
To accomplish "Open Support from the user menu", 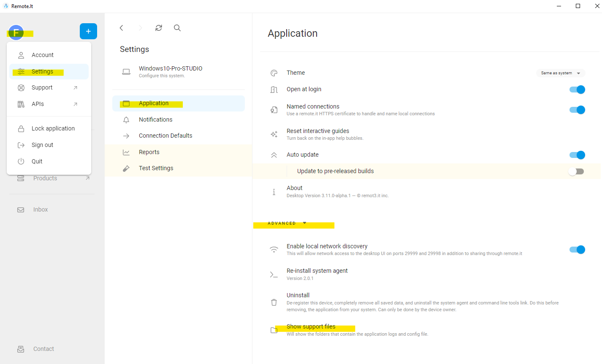I will tap(49, 88).
